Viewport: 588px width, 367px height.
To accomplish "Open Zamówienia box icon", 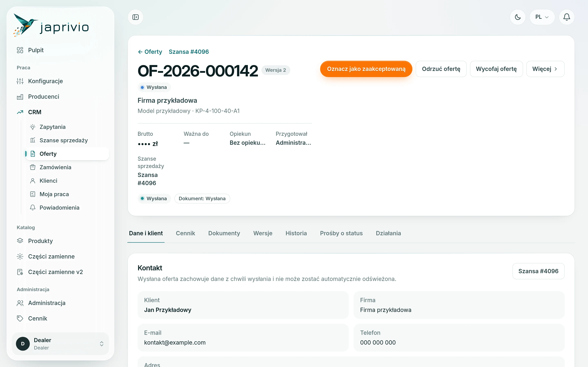I will coord(32,167).
